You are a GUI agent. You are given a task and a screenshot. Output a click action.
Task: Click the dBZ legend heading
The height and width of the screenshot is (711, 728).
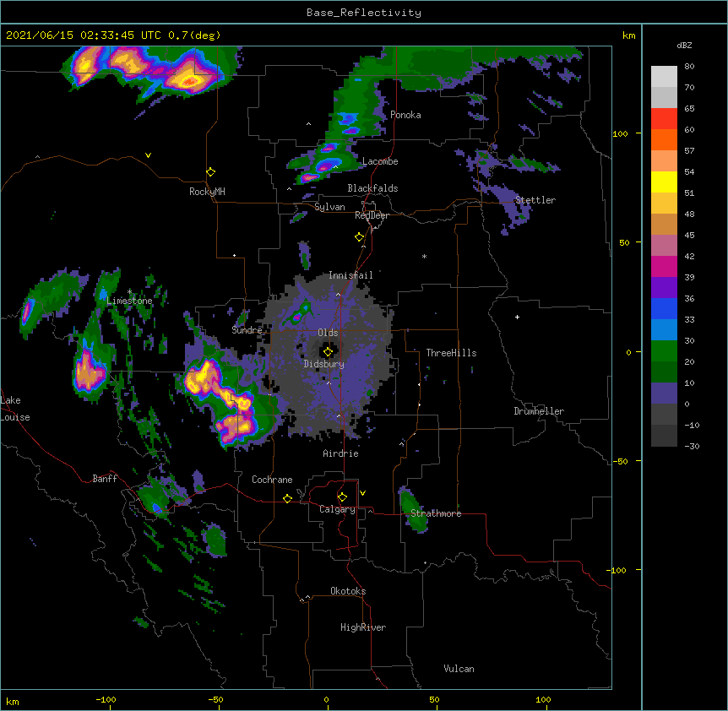tap(684, 45)
